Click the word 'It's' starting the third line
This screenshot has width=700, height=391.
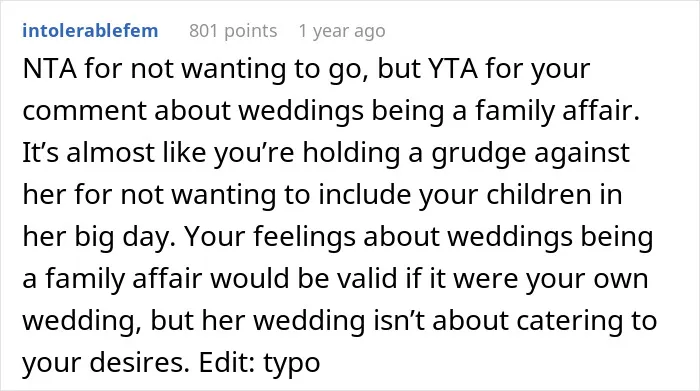tap(41, 153)
